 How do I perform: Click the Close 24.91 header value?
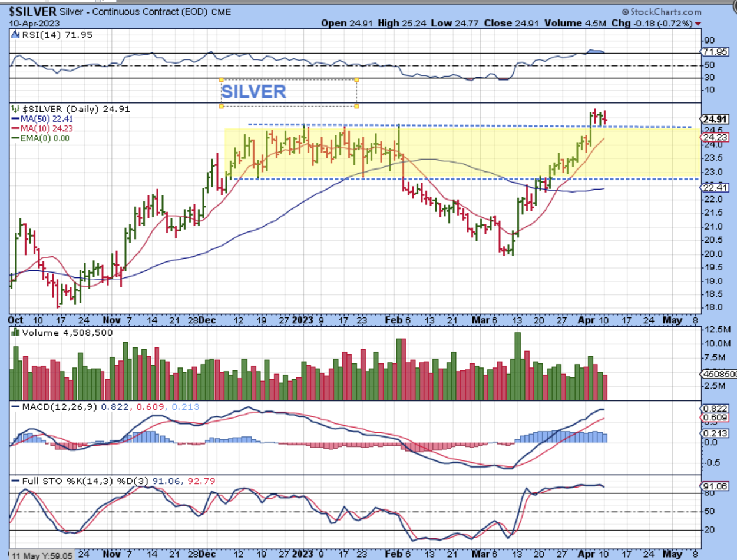click(511, 24)
